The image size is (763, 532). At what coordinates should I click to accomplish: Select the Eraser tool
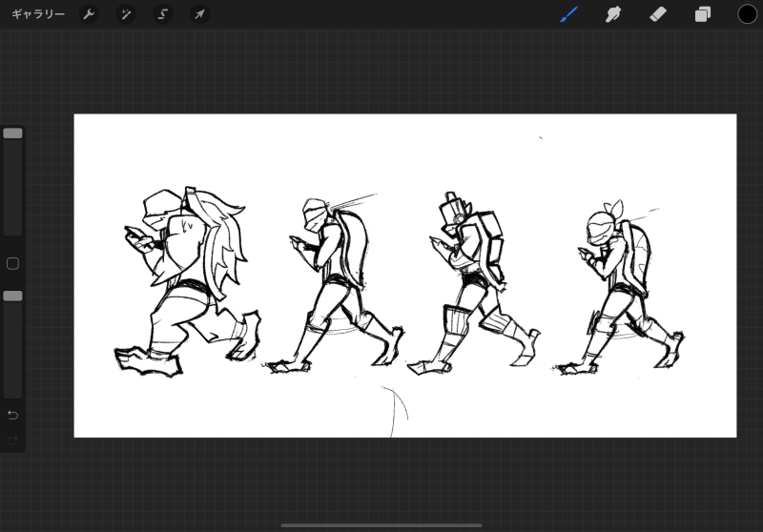tap(658, 14)
